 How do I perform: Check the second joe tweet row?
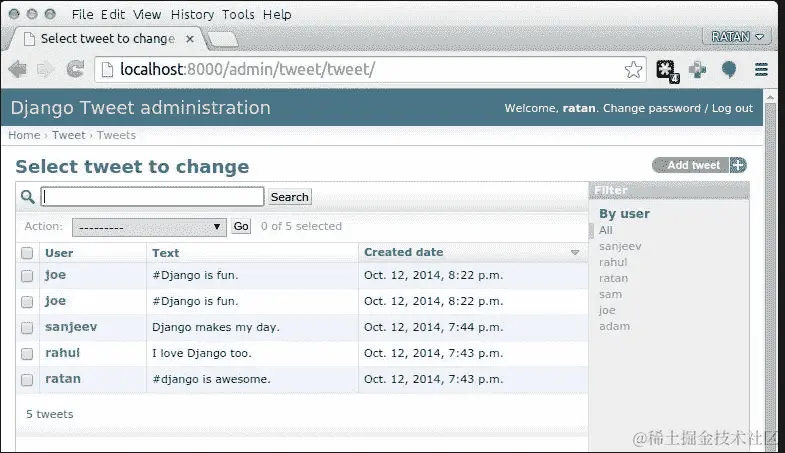pos(27,302)
